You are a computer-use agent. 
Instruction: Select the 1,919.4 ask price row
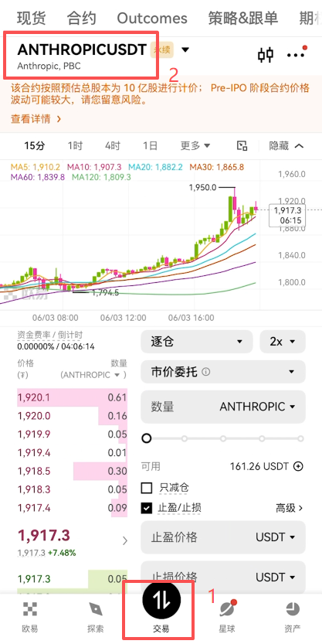click(x=72, y=452)
